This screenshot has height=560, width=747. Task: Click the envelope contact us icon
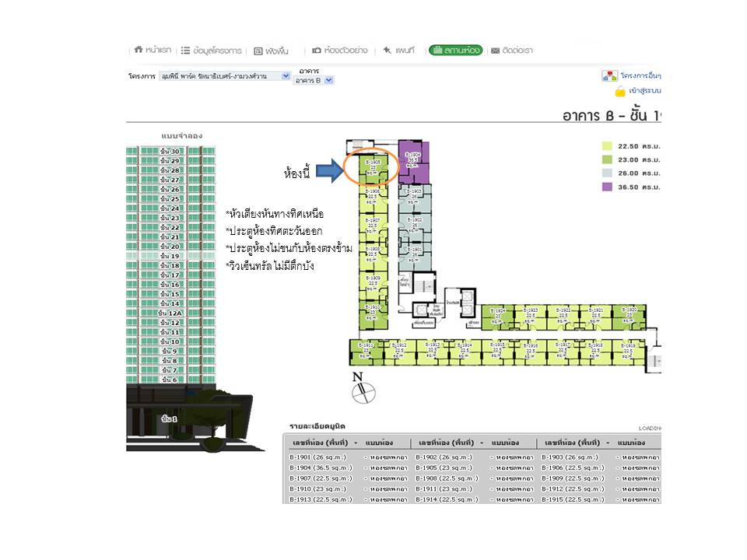tap(495, 51)
